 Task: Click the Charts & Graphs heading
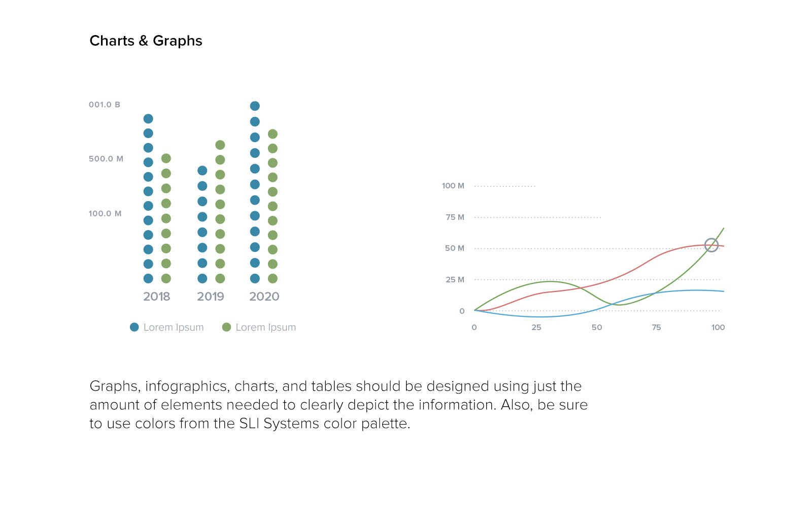(x=146, y=41)
